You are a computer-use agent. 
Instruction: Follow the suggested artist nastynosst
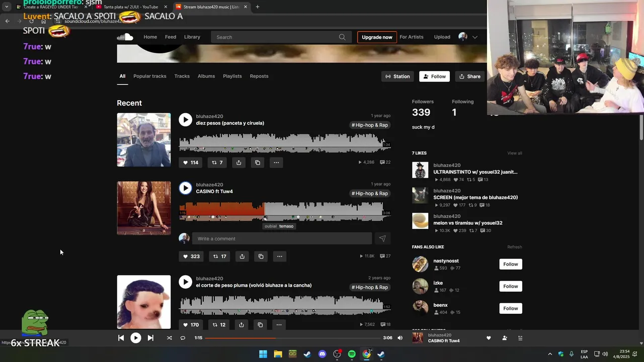point(511,264)
